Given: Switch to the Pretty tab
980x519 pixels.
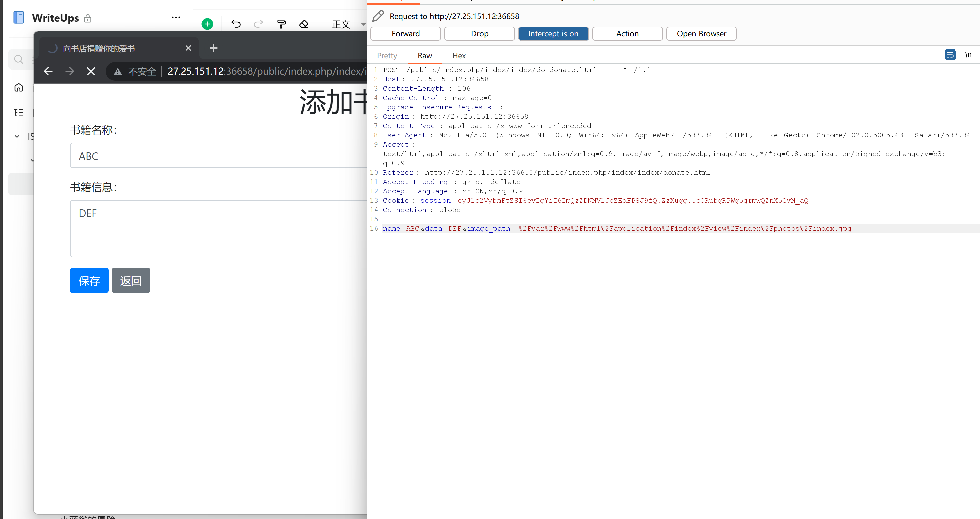Looking at the screenshot, I should pos(387,56).
